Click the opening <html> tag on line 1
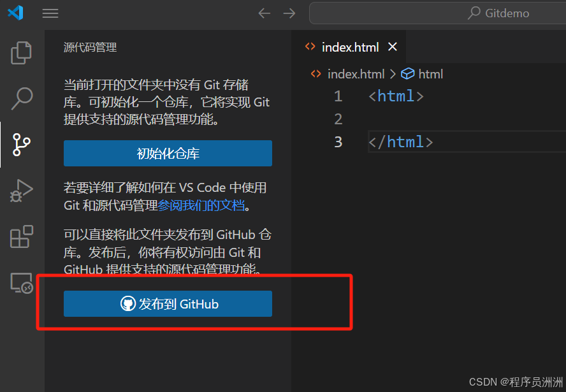The width and height of the screenshot is (566, 392). tap(396, 96)
